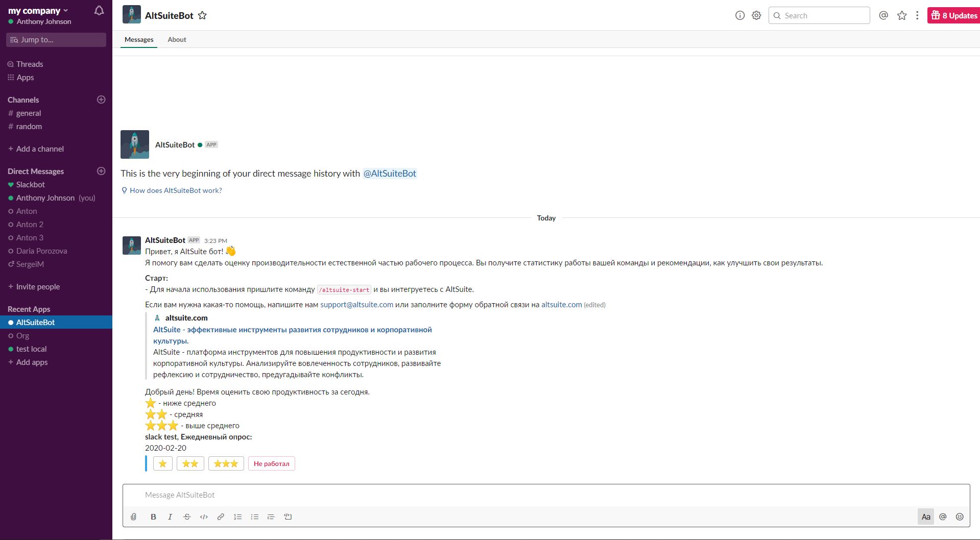The image size is (980, 540).
Task: Add a channel using plus icon next to Channels
Action: pyautogui.click(x=101, y=100)
